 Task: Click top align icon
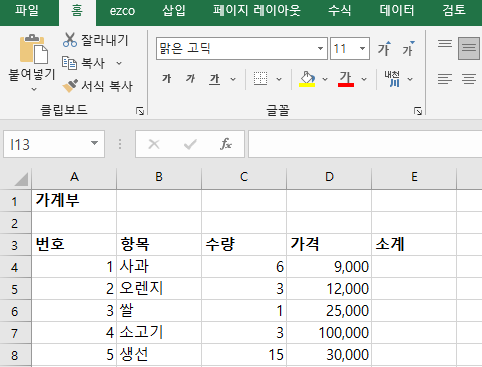[x=445, y=44]
